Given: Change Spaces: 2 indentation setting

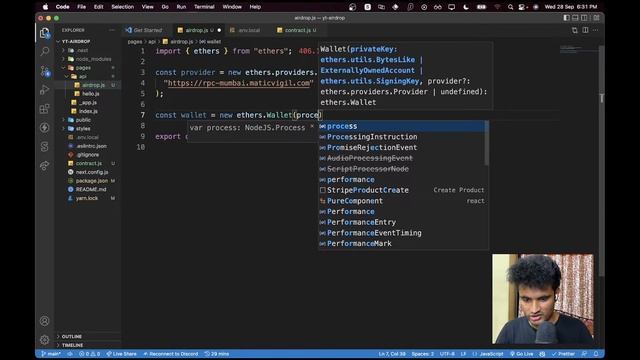Looking at the screenshot, I should pos(422,354).
